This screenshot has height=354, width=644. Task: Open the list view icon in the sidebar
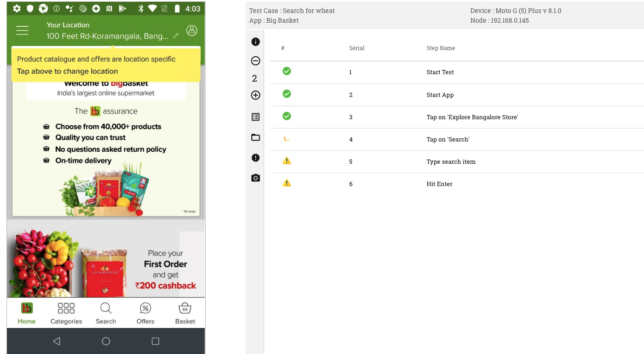[255, 117]
